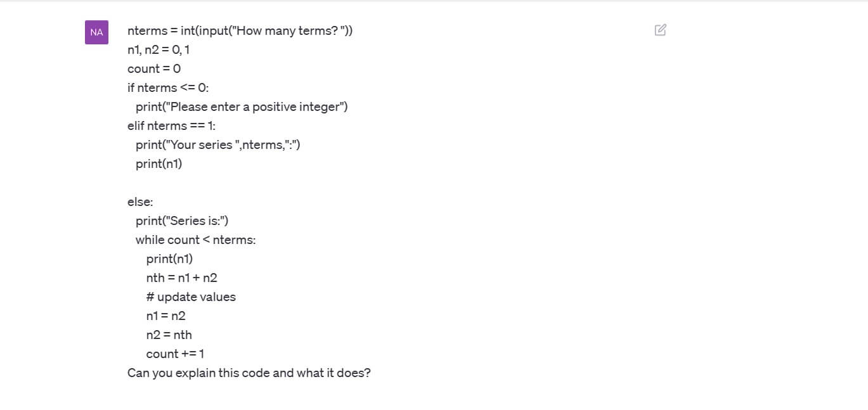Screen dimensions: 868x410
Task: Click the 'n1 = n2' line
Action: [166, 316]
